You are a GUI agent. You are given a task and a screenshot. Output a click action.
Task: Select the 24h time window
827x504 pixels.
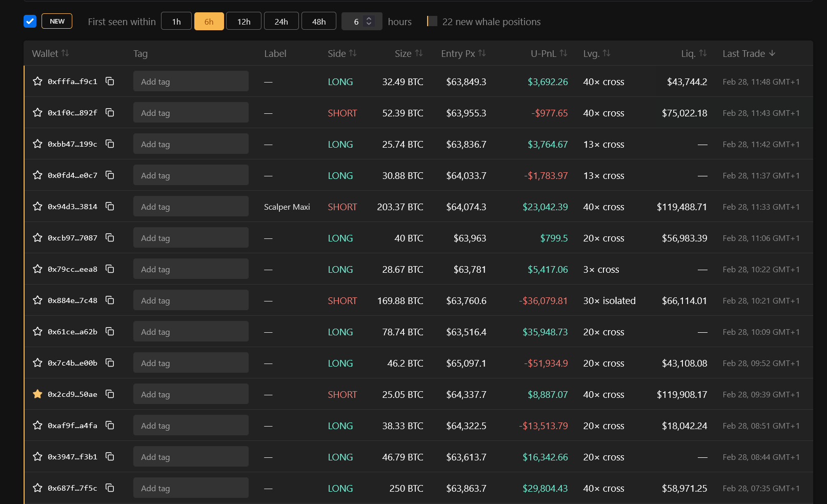(x=281, y=22)
